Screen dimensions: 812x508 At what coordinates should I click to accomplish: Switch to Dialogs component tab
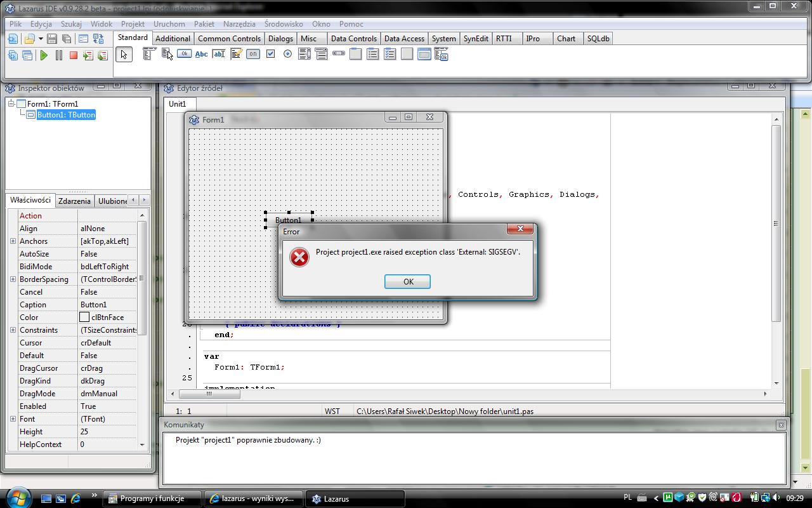[x=280, y=39]
